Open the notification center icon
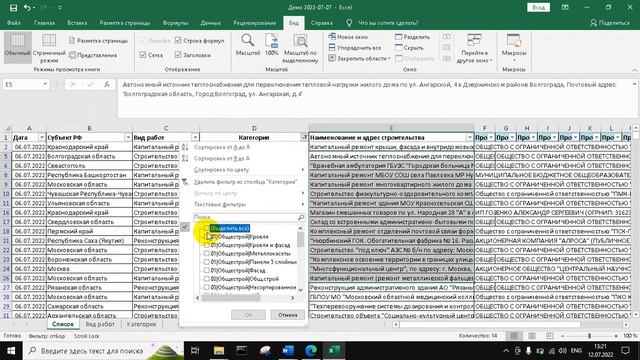 pos(625,351)
